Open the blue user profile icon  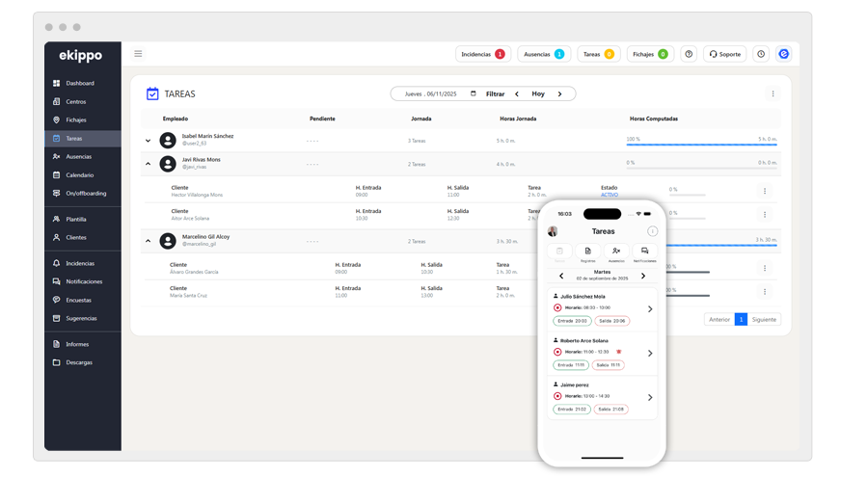point(783,54)
